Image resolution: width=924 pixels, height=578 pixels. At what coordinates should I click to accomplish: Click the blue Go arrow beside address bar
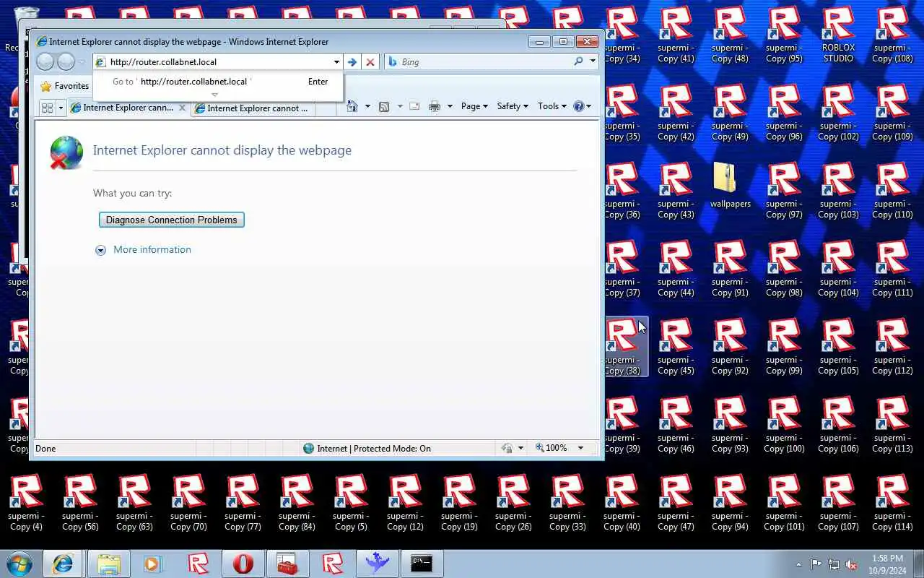pyautogui.click(x=352, y=62)
